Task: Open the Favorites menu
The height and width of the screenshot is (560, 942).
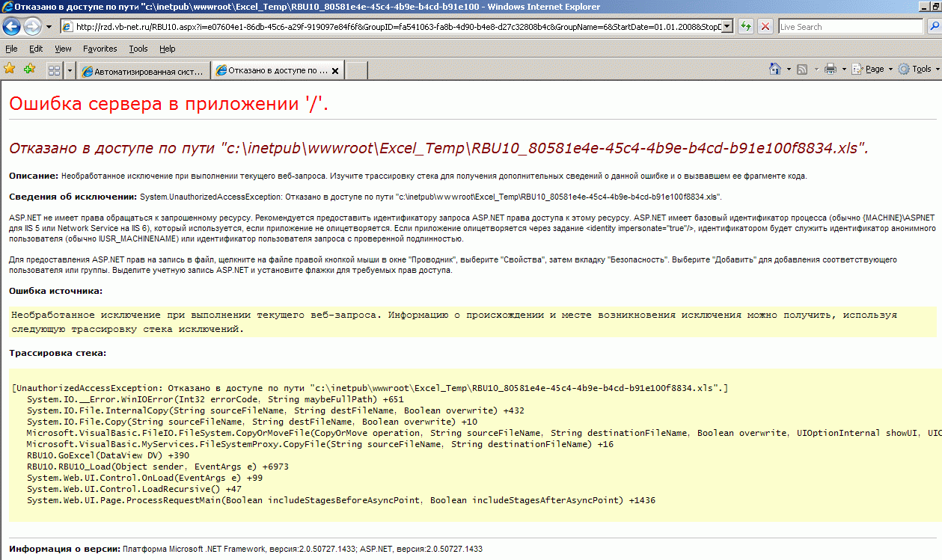Action: pyautogui.click(x=100, y=49)
